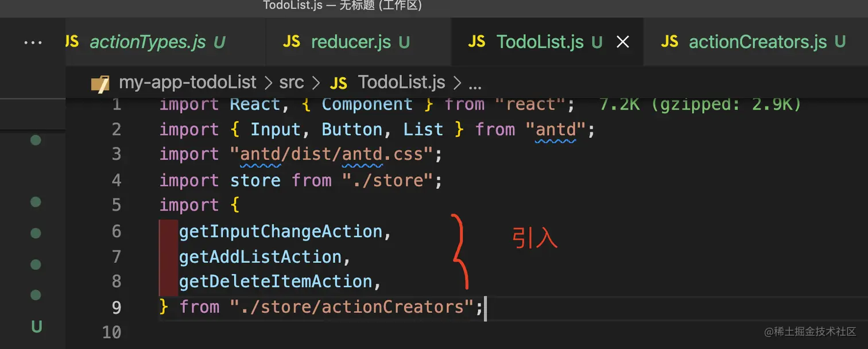Close the TodoList.js editor tab
The image size is (868, 349).
click(622, 42)
